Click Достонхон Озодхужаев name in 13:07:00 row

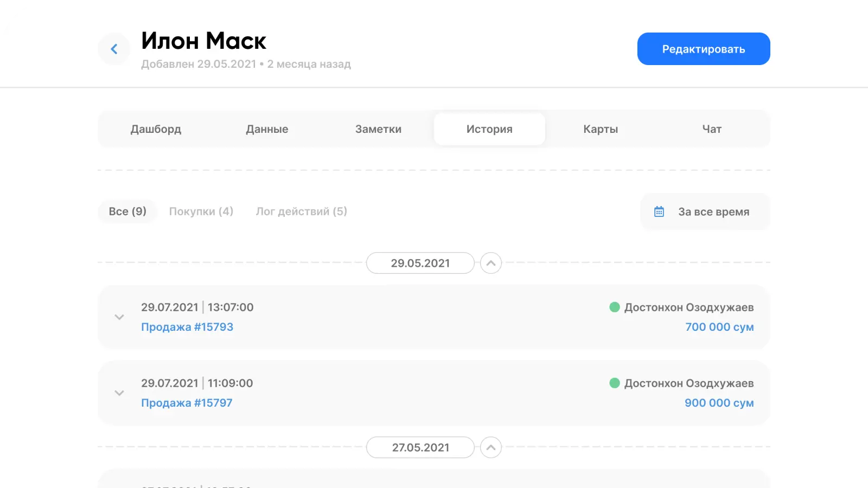point(689,307)
